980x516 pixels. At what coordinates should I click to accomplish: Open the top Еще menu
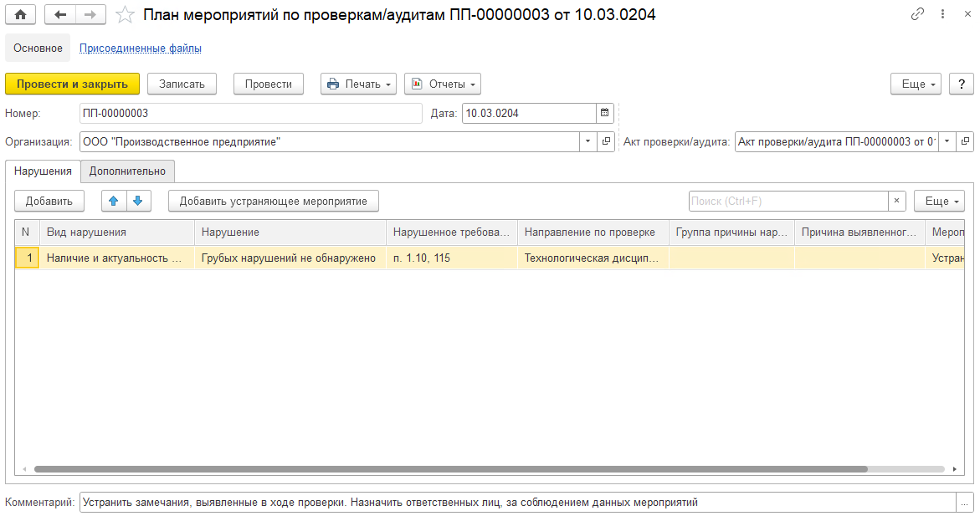[916, 84]
